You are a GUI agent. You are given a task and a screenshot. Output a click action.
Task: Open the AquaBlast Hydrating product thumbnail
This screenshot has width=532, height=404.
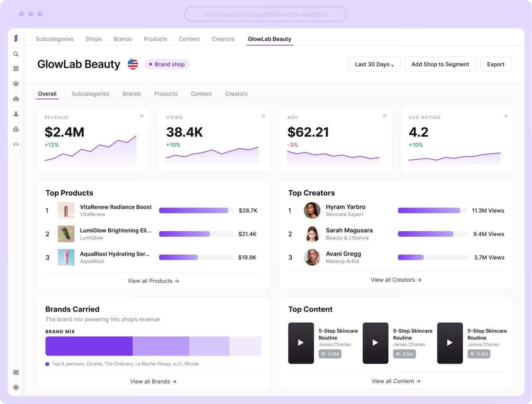click(66, 257)
